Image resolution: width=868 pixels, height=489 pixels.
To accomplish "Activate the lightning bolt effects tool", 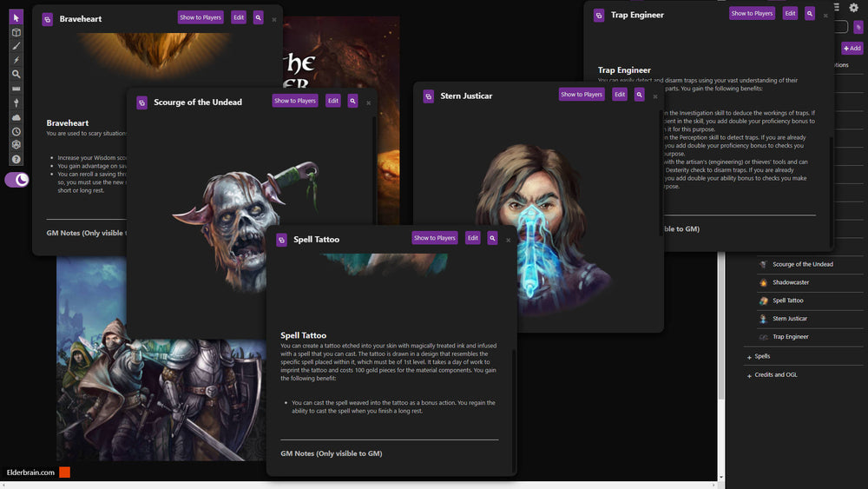I will point(16,60).
